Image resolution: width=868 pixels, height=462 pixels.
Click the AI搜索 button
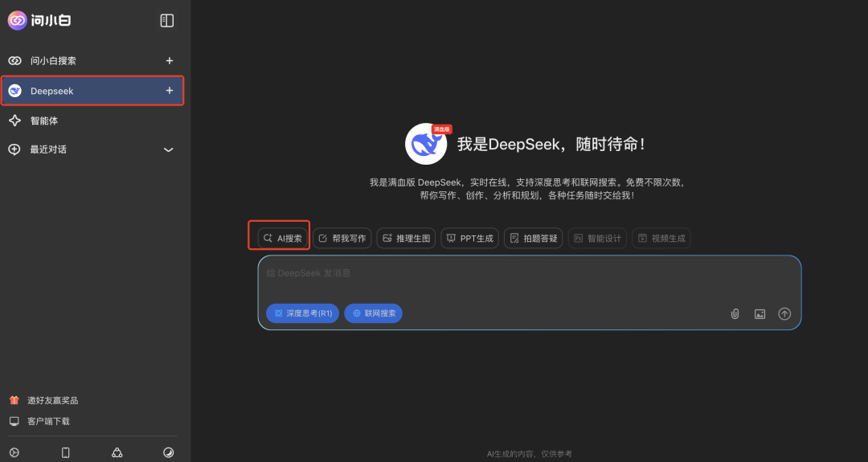282,238
